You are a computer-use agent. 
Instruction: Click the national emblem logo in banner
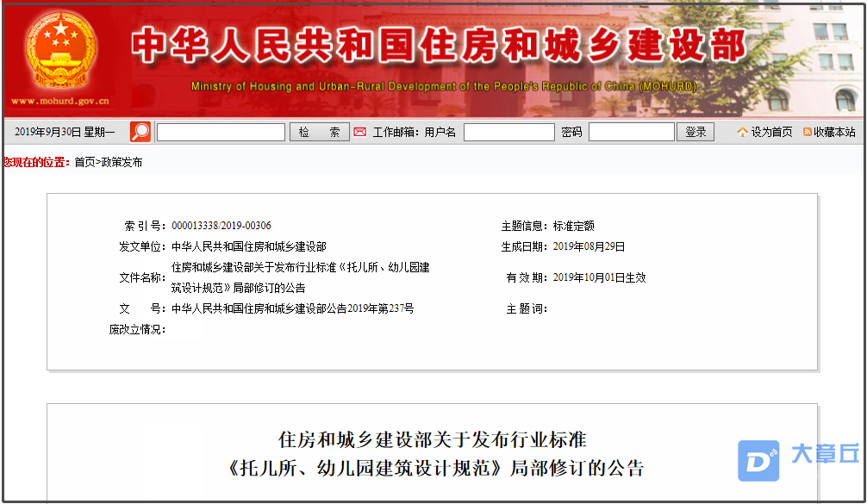pyautogui.click(x=60, y=52)
